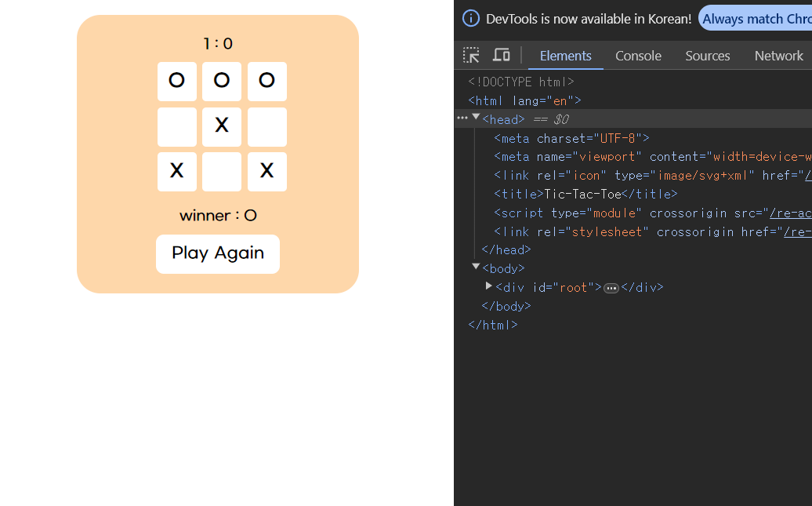Switch to the Console tab
Image resolution: width=812 pixels, height=506 pixels.
point(638,56)
